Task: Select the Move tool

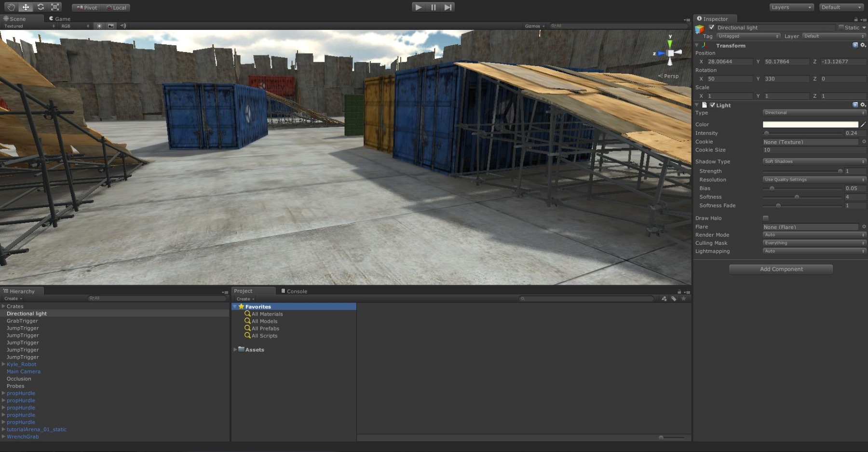Action: pos(26,7)
